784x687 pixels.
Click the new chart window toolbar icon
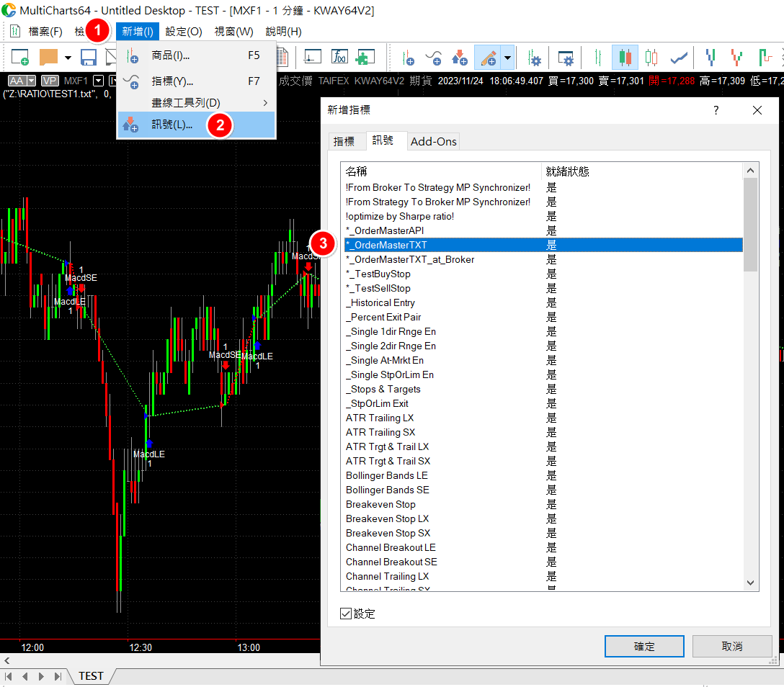(x=19, y=58)
